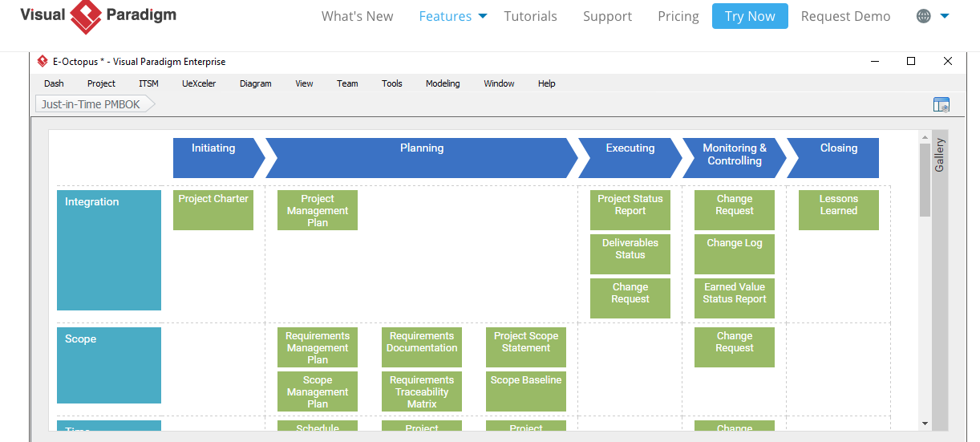Open the Project Charter item
The width and height of the screenshot is (980, 442).
point(213,210)
